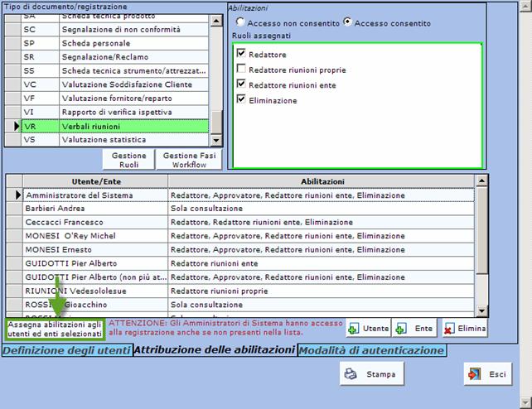
Task: Click the add entity icon for Ente
Action: click(402, 329)
